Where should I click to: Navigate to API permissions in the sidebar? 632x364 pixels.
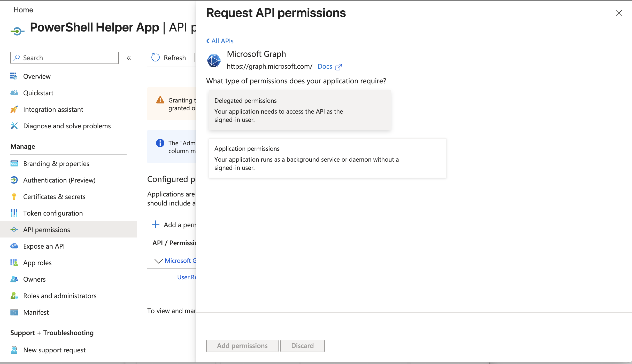tap(47, 230)
